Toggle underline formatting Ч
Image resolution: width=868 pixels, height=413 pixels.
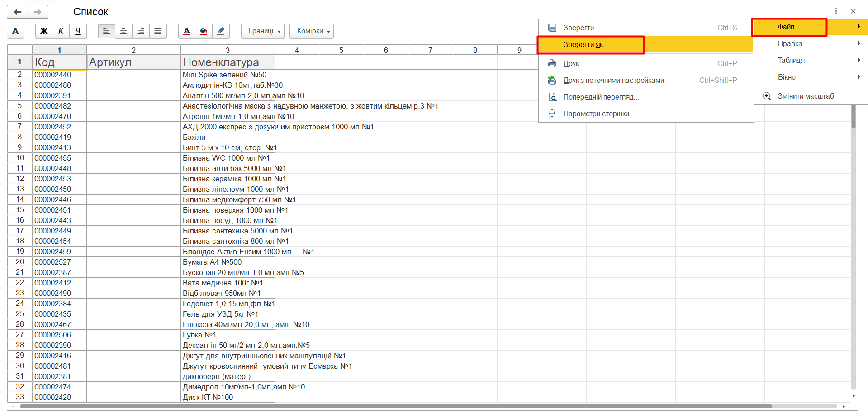tap(78, 31)
